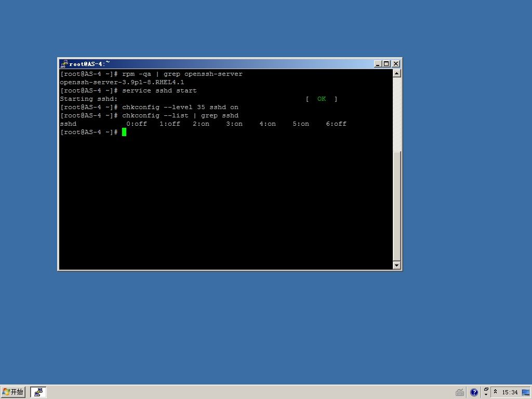532x399 pixels.
Task: Click the 'rpm -qa | grep openssh-server' command
Action: [x=182, y=74]
